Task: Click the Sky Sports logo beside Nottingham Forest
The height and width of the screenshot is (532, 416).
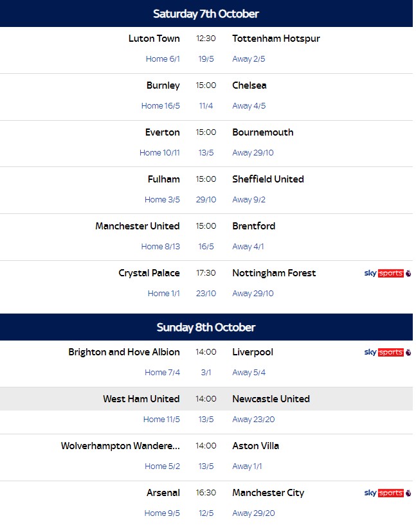Action: pyautogui.click(x=388, y=273)
